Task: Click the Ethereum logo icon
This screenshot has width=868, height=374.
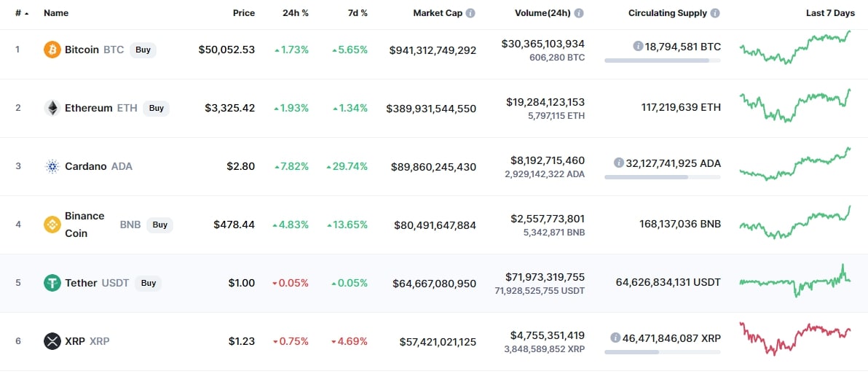Action: point(52,108)
